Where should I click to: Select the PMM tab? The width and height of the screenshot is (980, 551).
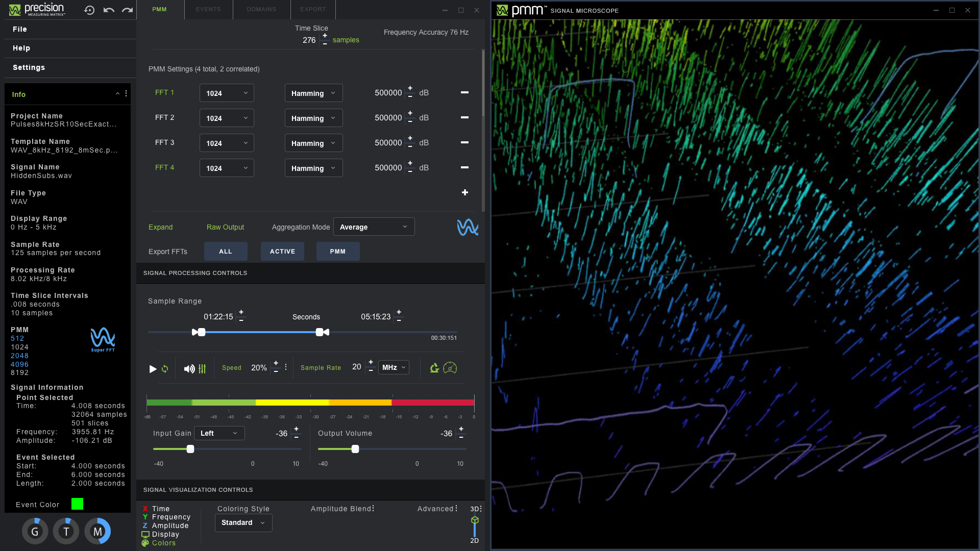(160, 9)
